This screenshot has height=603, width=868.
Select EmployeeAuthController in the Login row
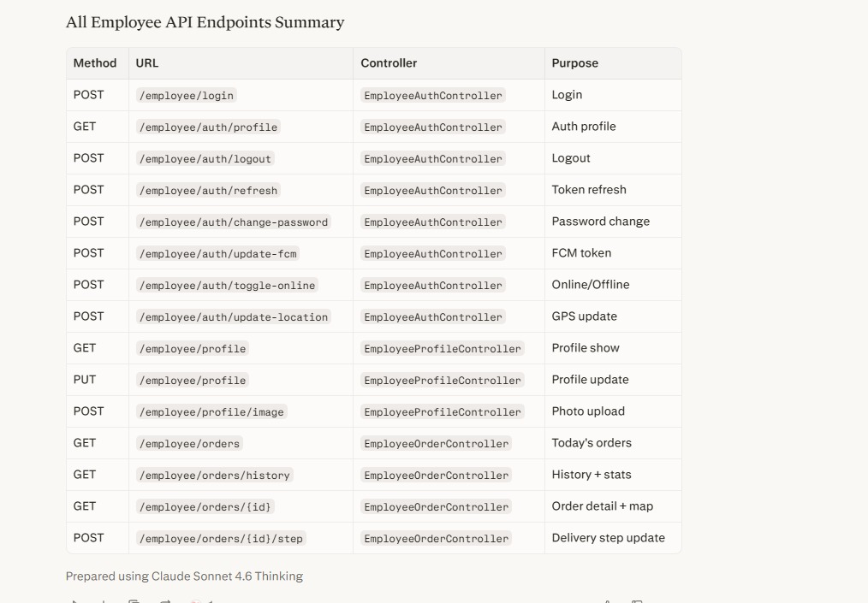pyautogui.click(x=433, y=95)
